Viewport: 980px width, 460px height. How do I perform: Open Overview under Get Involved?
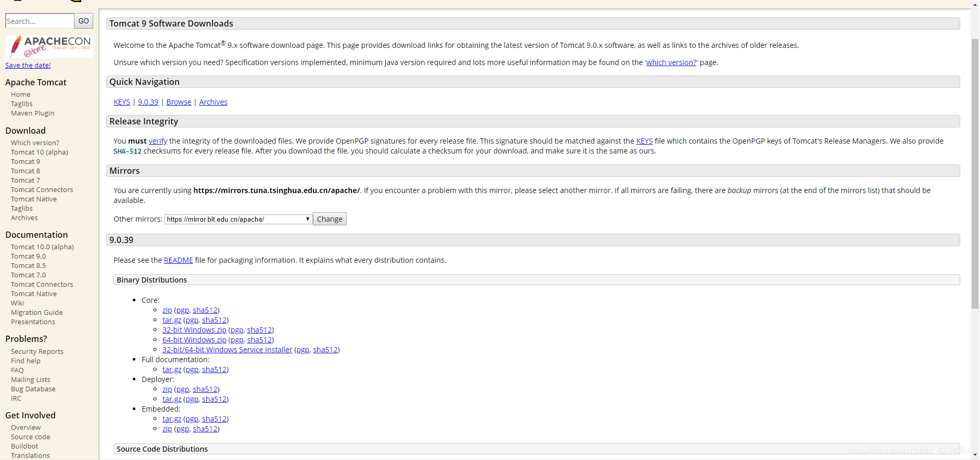[26, 428]
